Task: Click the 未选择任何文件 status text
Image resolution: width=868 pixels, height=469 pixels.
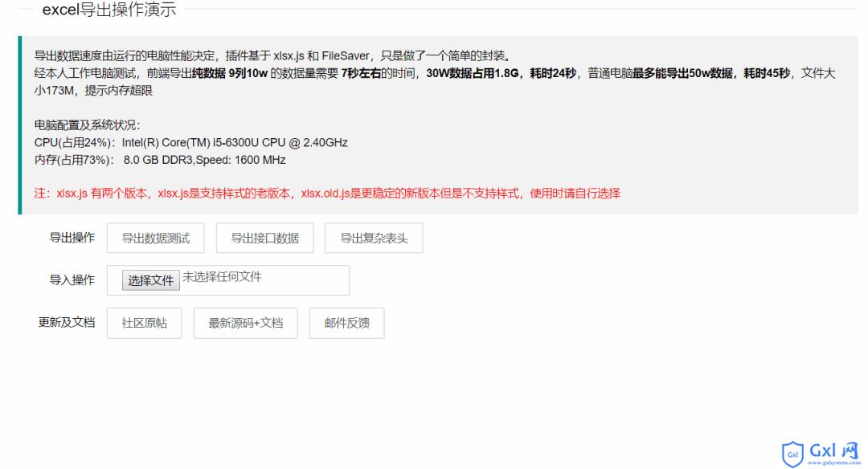Action: (223, 278)
